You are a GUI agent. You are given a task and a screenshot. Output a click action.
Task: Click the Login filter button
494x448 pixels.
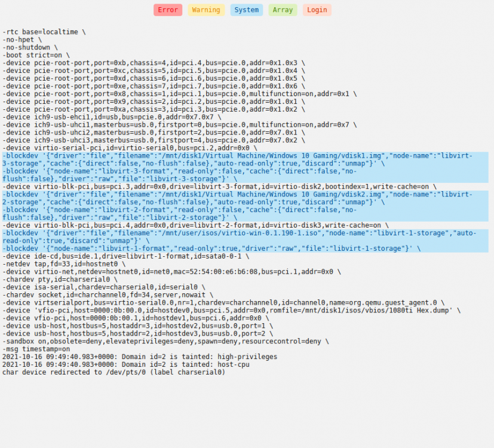[x=317, y=10]
